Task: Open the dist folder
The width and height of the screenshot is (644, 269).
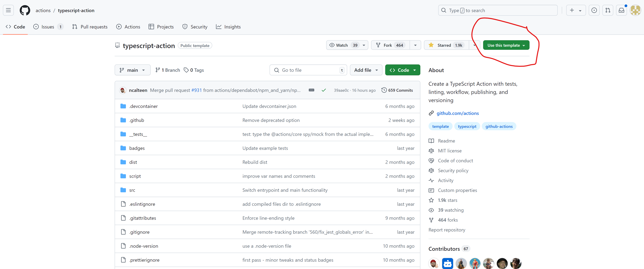Action: pyautogui.click(x=133, y=162)
